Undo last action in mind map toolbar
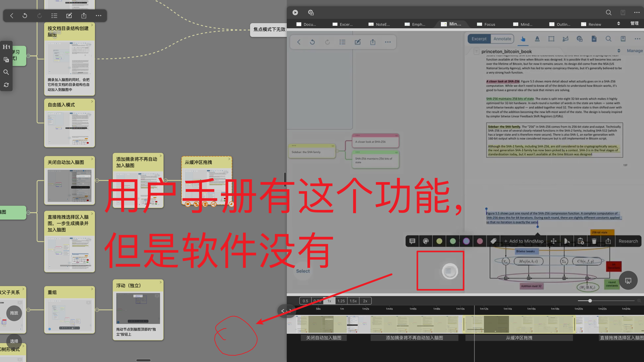This screenshot has height=362, width=644. tap(25, 16)
